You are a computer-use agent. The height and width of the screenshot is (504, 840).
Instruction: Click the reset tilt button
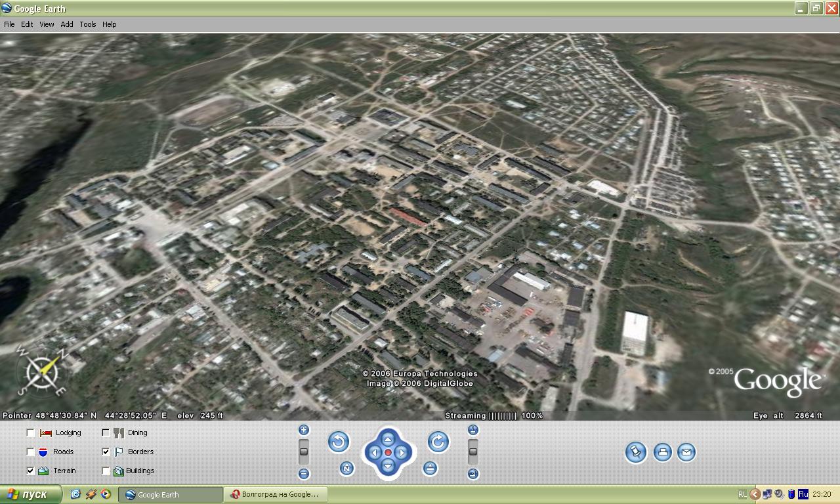(x=430, y=468)
